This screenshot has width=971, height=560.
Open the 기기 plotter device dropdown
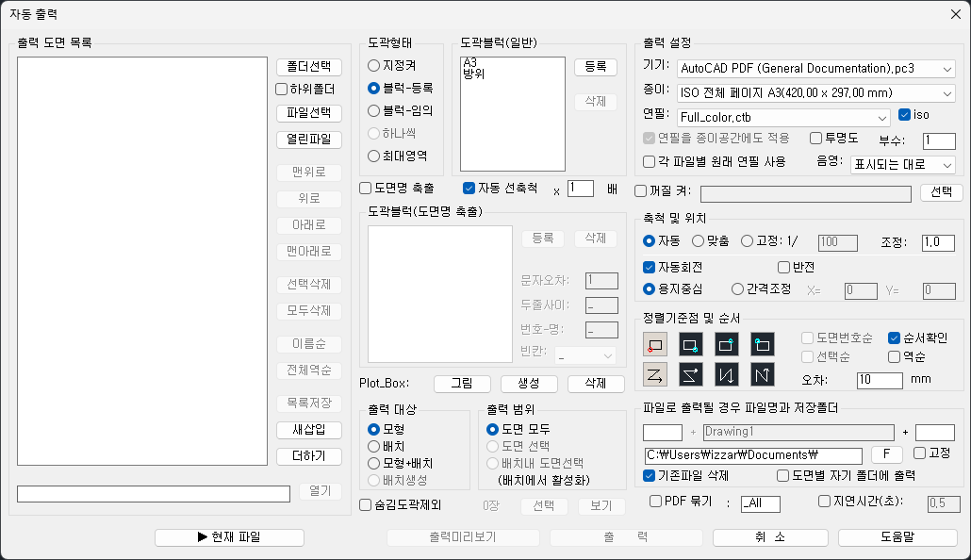click(816, 69)
